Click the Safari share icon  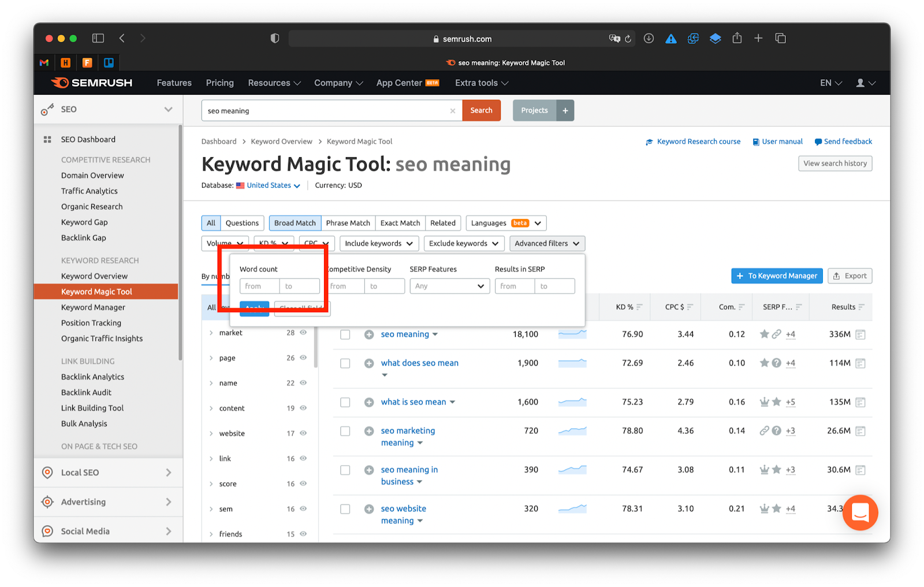[x=737, y=38]
